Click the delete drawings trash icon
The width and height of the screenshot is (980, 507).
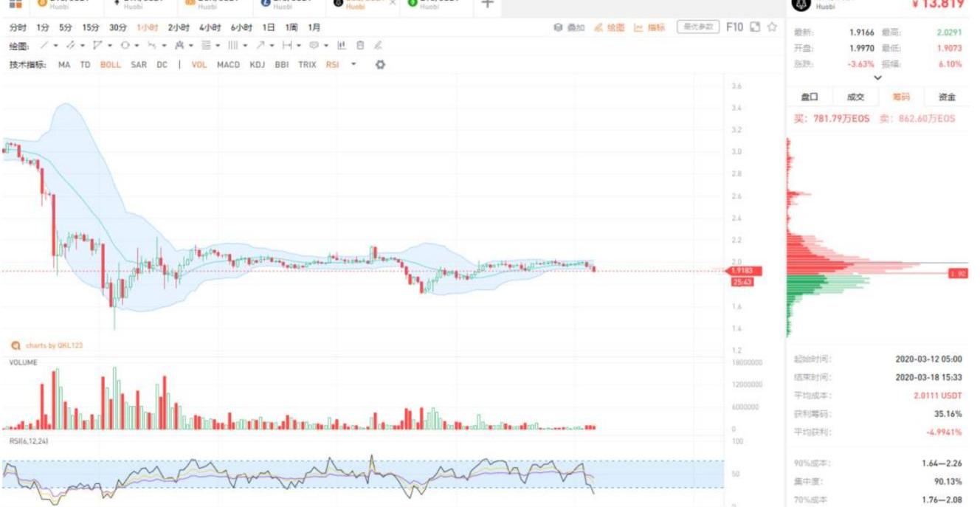(360, 46)
